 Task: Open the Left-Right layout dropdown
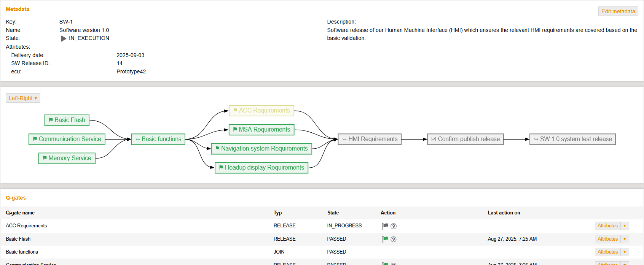pyautogui.click(x=23, y=98)
